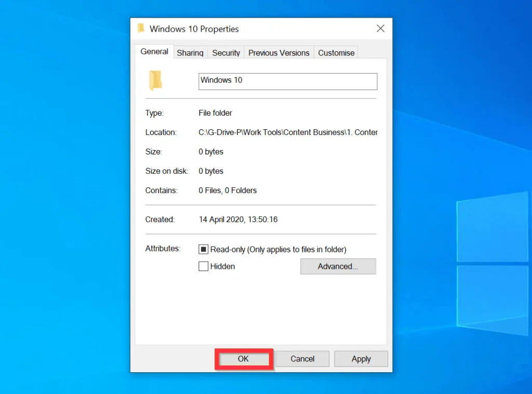Switch to the General tab
Image resolution: width=532 pixels, height=394 pixels.
(x=154, y=52)
